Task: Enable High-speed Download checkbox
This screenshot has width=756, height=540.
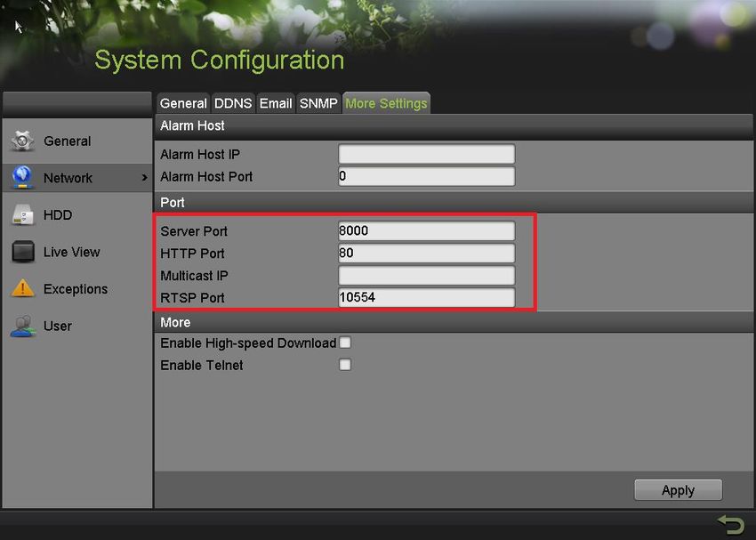Action: (x=345, y=343)
